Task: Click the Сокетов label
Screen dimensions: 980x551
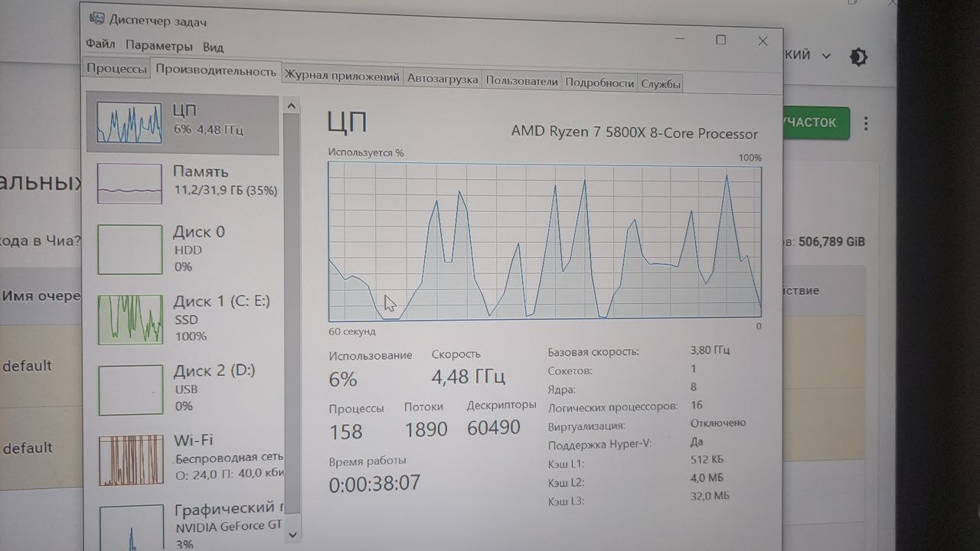Action: click(x=570, y=370)
